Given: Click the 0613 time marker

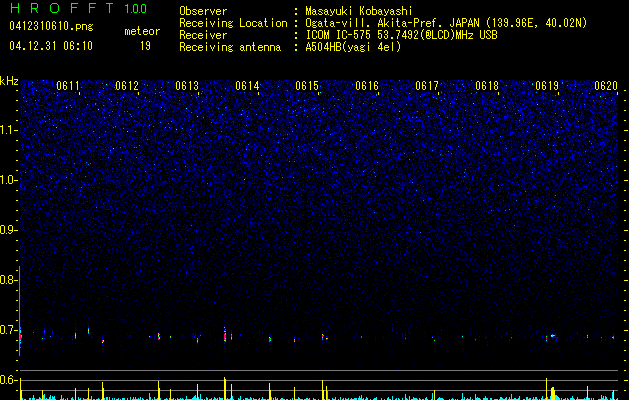Looking at the screenshot, I should coord(187,86).
